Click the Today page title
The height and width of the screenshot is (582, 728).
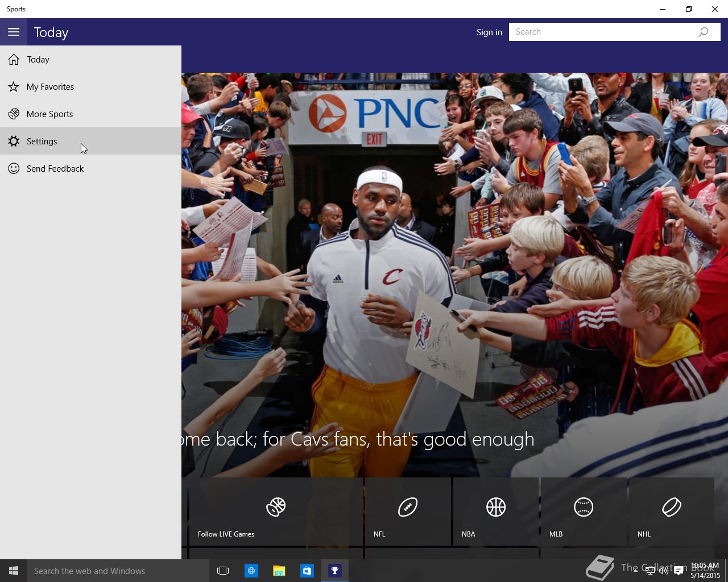pos(51,32)
